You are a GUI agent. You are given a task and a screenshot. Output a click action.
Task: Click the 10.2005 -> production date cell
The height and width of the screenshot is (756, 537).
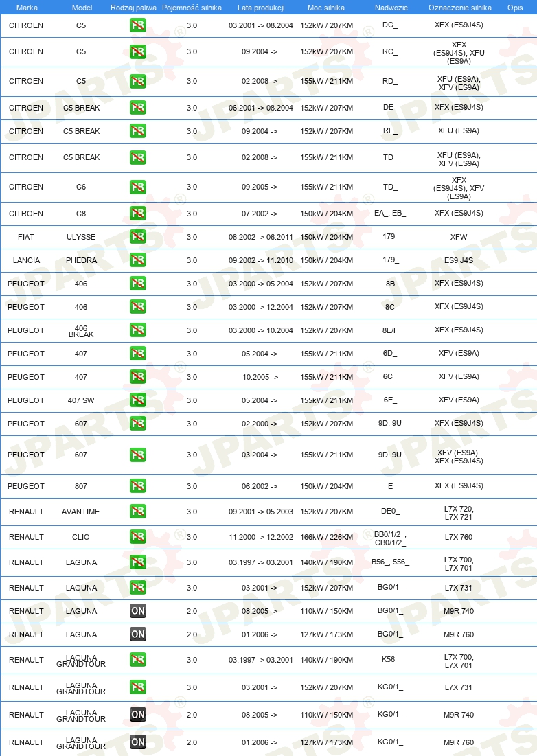click(x=260, y=377)
